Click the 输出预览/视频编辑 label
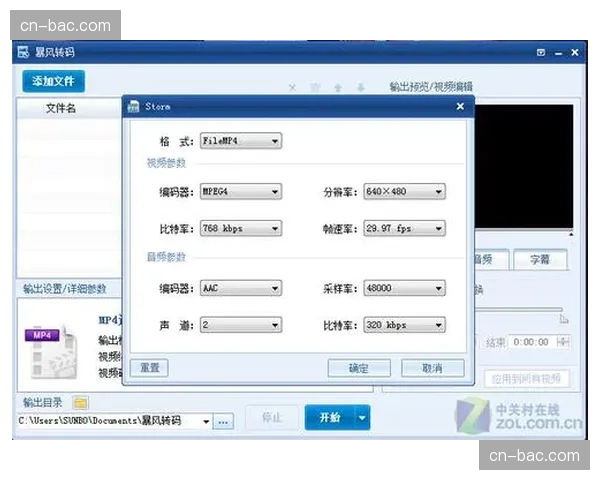Viewport: 600px width, 480px height. tap(431, 87)
